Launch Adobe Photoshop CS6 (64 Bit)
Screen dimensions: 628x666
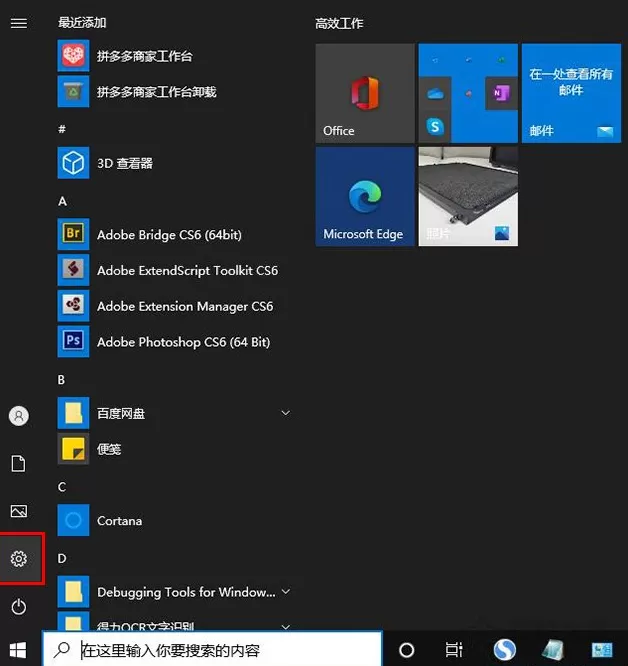pyautogui.click(x=173, y=341)
